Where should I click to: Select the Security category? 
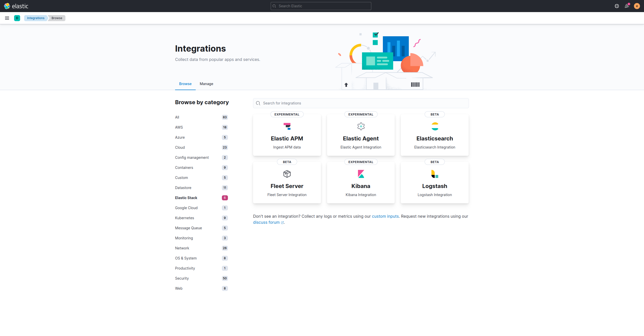(182, 278)
